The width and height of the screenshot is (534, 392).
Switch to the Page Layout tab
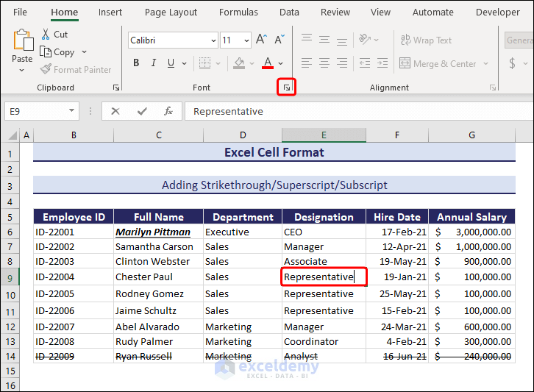[171, 12]
